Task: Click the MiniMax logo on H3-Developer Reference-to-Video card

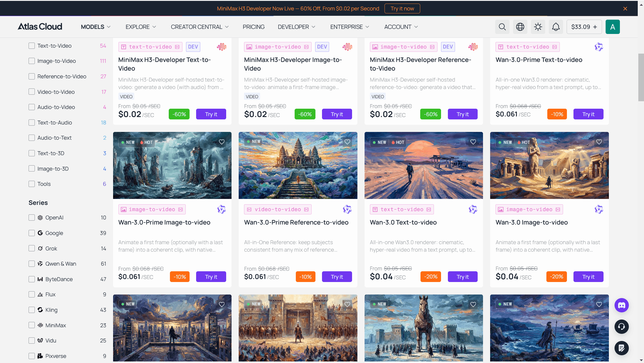Action: coord(473,47)
